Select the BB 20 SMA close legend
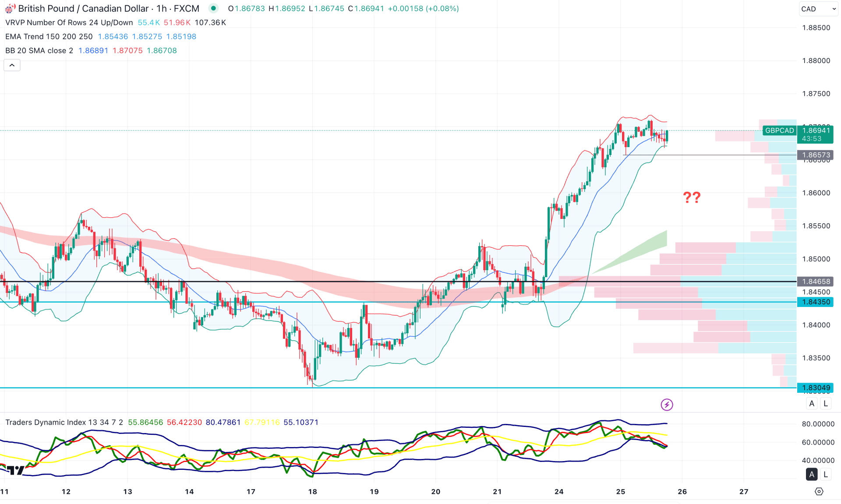841x504 pixels. coord(39,50)
